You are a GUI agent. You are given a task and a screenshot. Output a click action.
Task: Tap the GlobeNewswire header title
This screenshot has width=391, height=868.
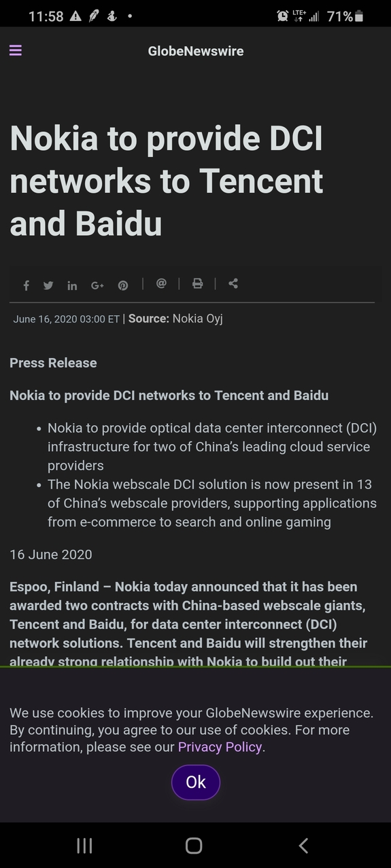[x=196, y=51]
